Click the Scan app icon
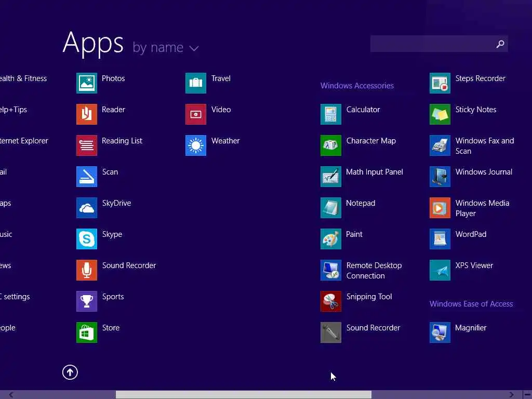The height and width of the screenshot is (399, 532). point(87,177)
